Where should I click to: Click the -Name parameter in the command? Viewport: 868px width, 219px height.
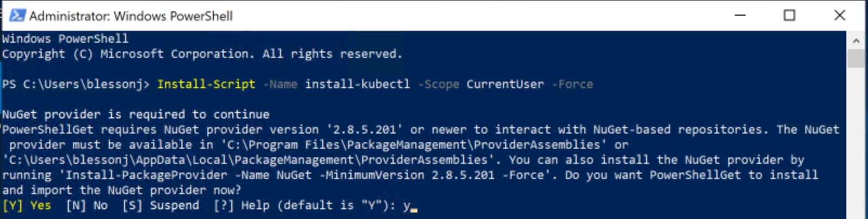click(280, 84)
